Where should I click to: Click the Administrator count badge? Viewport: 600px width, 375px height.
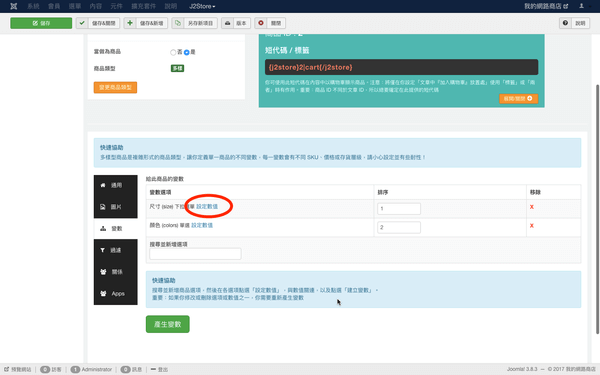pos(75,369)
